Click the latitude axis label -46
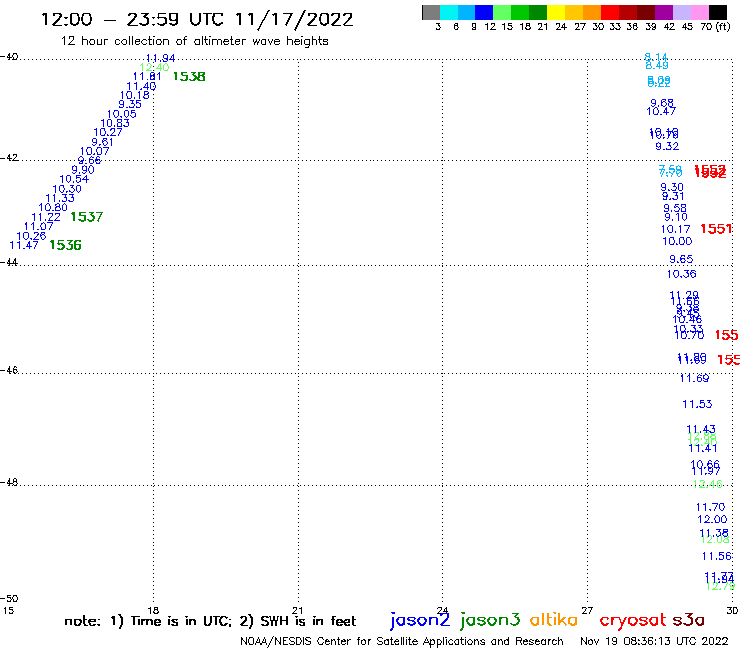 point(9,370)
